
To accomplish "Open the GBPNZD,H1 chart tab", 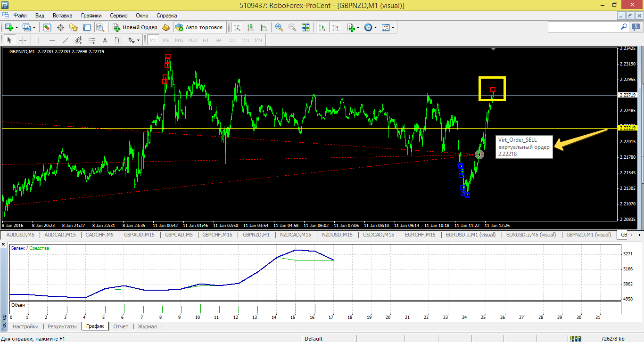I will pos(256,235).
